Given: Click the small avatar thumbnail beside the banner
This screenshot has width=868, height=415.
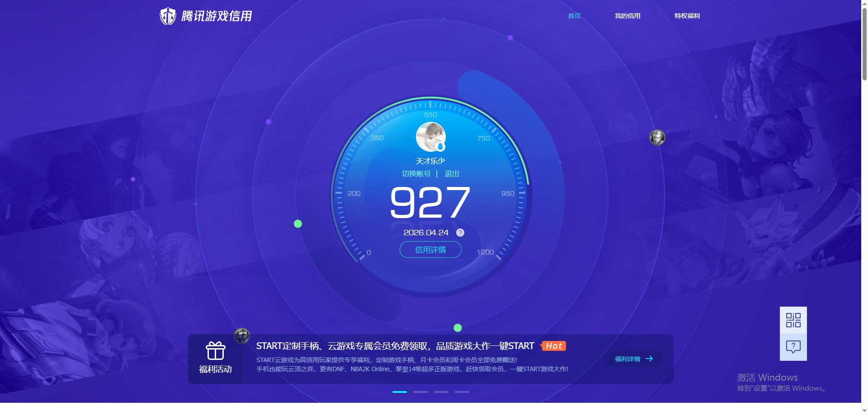Looking at the screenshot, I should [242, 336].
